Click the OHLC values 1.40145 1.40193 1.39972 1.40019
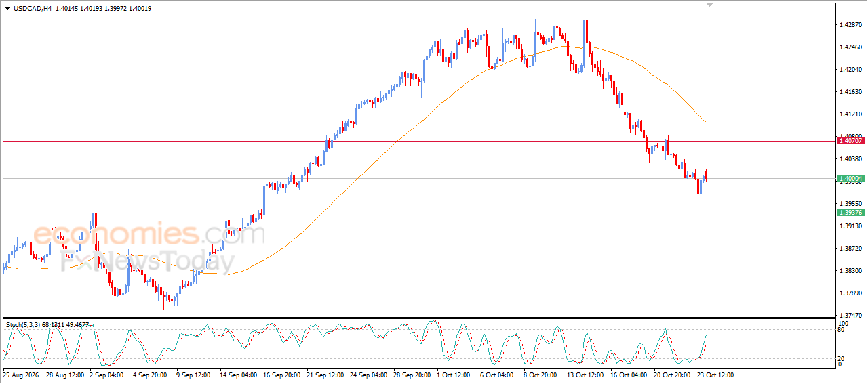Viewport: 868px width, 384px height. coord(104,9)
